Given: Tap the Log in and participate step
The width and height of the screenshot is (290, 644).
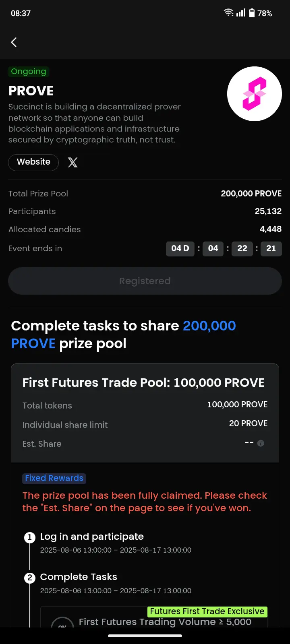Looking at the screenshot, I should click(92, 537).
